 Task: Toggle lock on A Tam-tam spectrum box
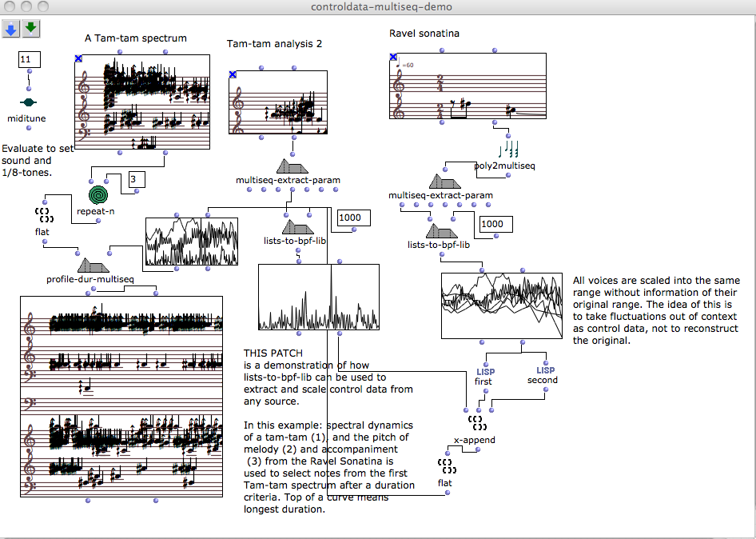[78, 58]
